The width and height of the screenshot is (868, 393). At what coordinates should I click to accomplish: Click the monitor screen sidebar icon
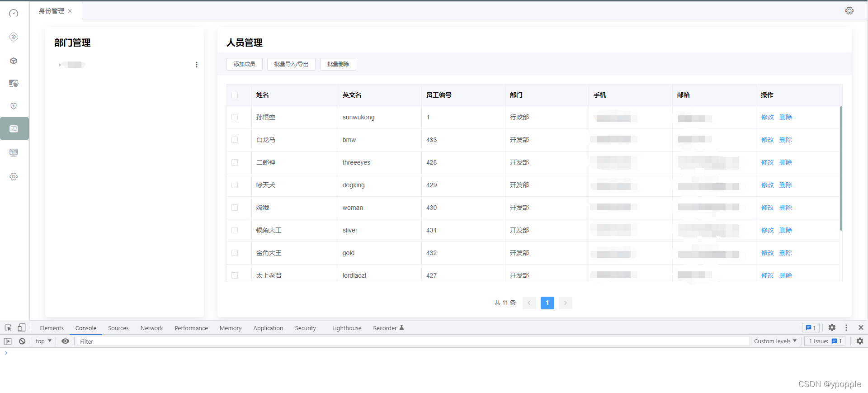14,152
